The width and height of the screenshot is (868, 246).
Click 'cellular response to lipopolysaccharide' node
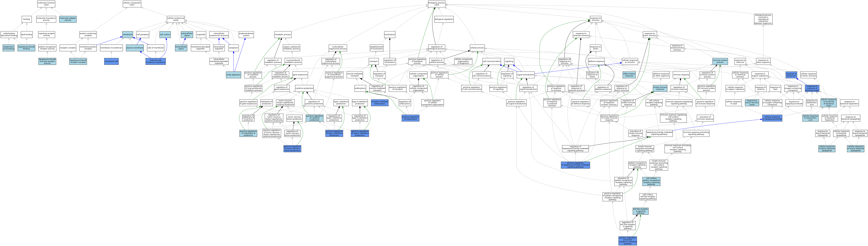tap(772, 118)
